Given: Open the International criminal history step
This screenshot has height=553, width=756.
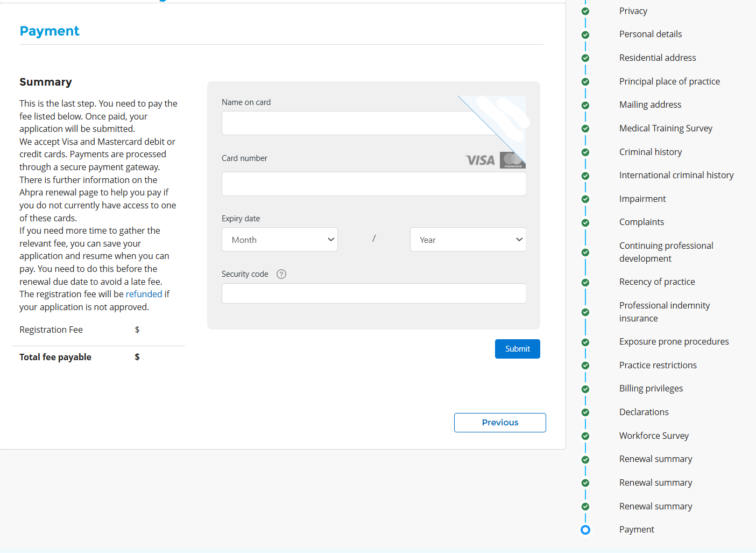Looking at the screenshot, I should pos(676,175).
